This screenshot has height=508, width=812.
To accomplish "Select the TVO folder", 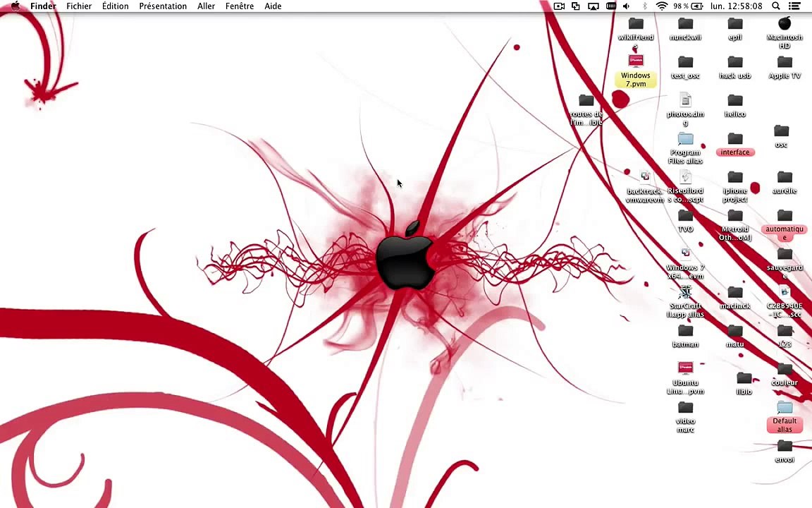I will (686, 216).
